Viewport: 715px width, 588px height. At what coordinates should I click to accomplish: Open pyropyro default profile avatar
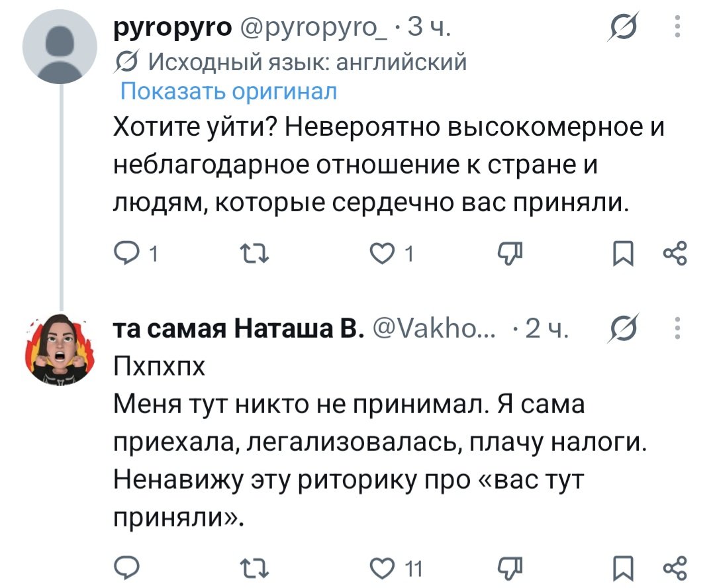tap(60, 46)
